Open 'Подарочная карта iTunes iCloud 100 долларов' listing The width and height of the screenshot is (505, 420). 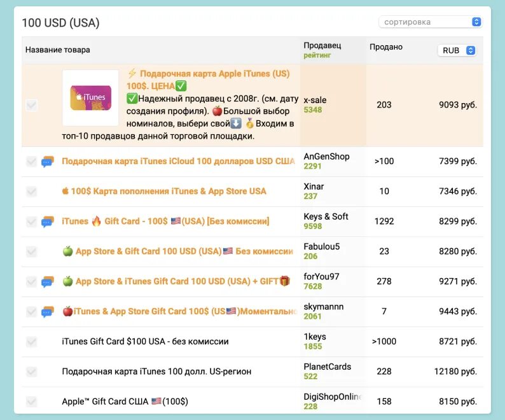(x=178, y=161)
